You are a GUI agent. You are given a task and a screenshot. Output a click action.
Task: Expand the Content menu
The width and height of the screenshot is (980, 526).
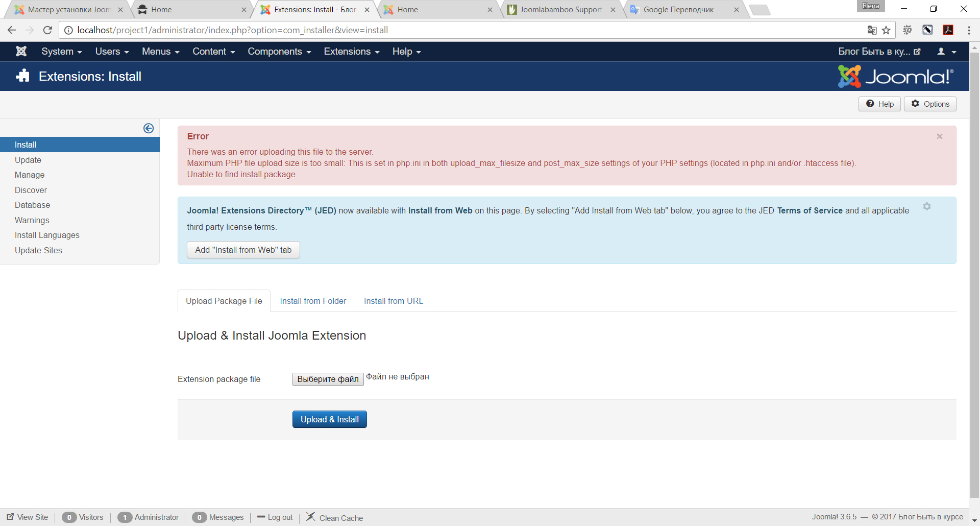(x=214, y=52)
